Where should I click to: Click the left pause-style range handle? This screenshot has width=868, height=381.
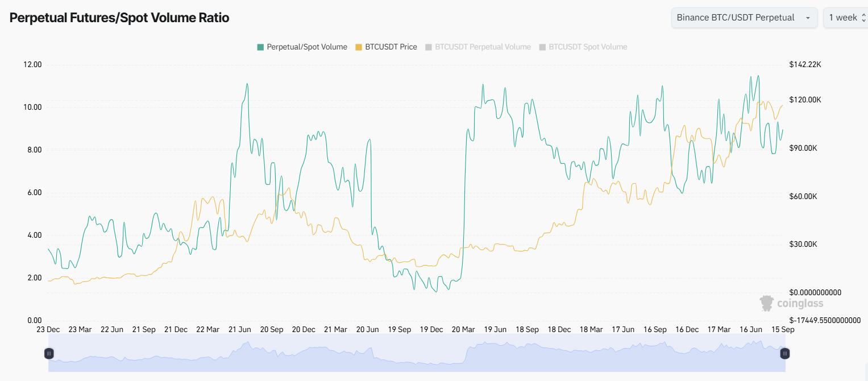tap(49, 354)
